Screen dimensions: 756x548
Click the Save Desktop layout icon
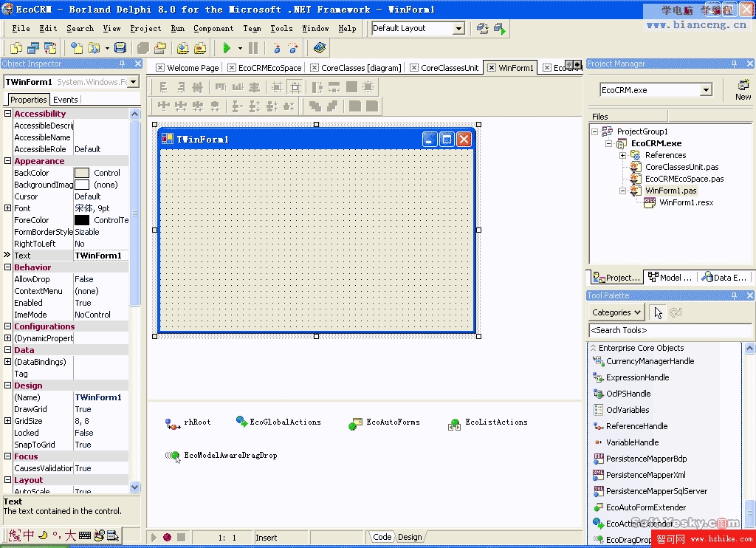482,29
